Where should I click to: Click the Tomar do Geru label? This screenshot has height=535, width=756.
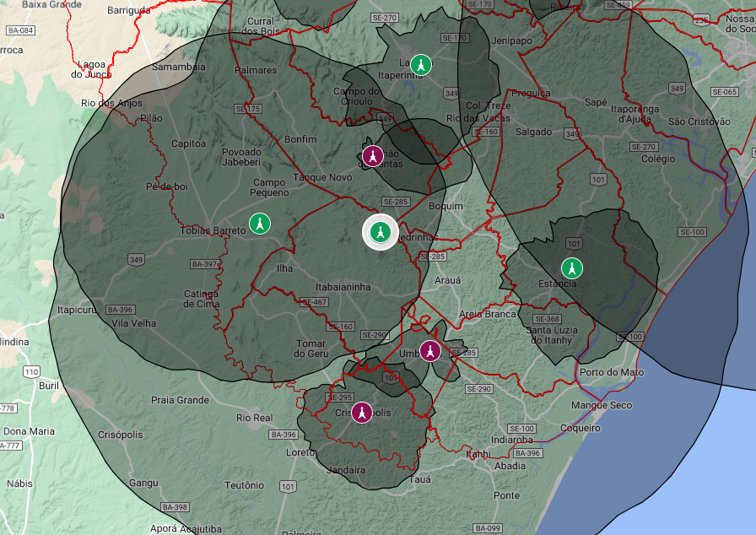pos(311,349)
